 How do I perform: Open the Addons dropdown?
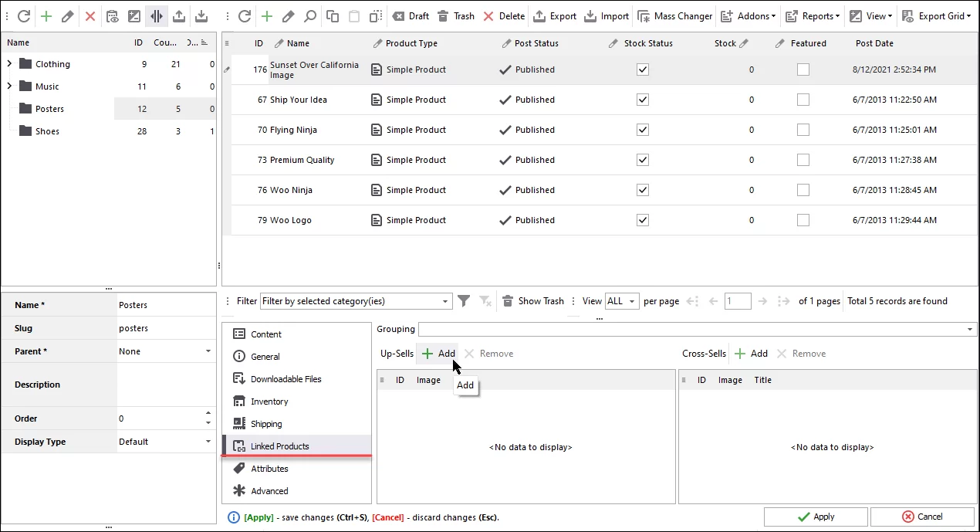click(x=748, y=15)
